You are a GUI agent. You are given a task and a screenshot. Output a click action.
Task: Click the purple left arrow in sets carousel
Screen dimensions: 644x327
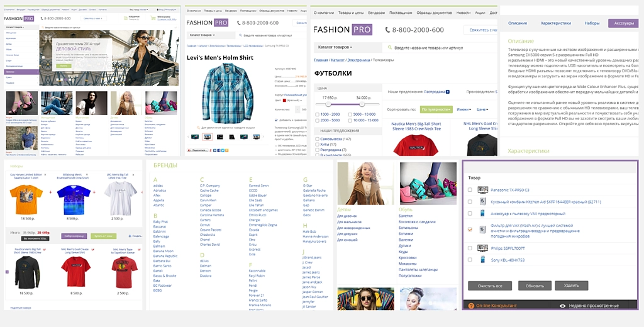[x=7, y=272]
